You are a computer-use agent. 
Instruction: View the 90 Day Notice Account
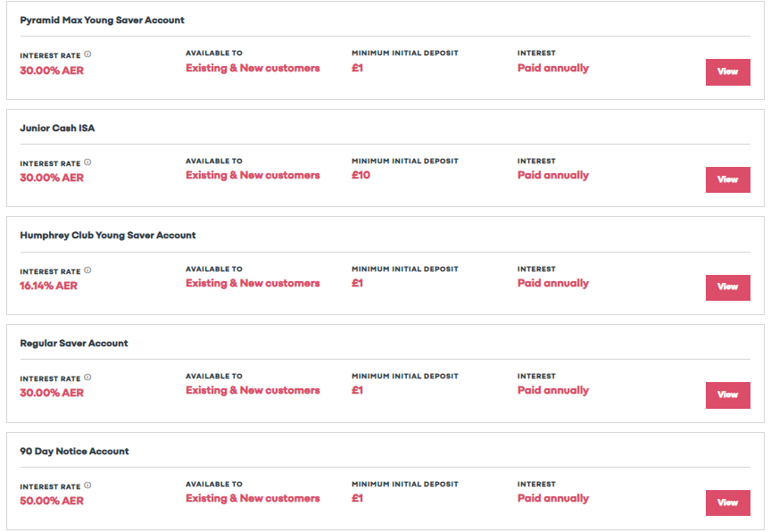pos(728,503)
